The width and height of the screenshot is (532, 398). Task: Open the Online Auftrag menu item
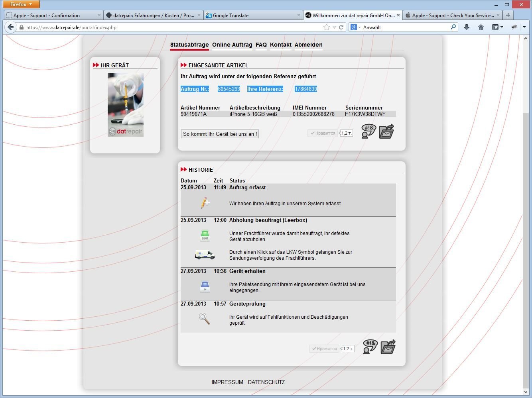pos(232,45)
